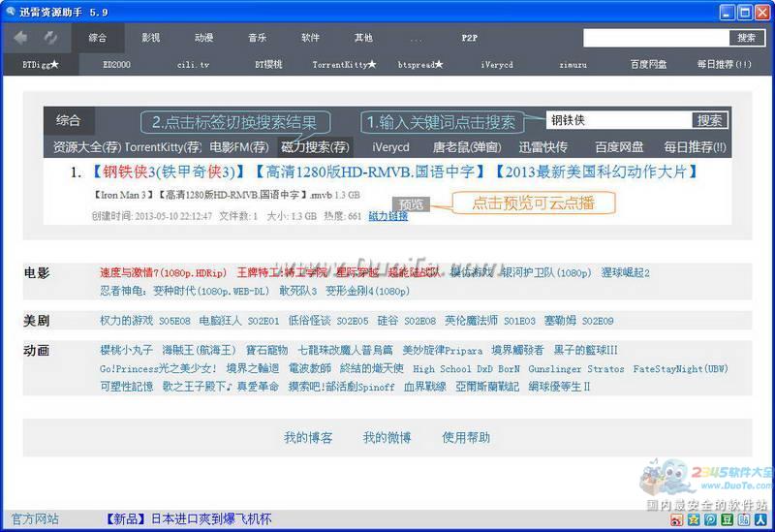Open the zimuzu source
This screenshot has height=532, width=775.
573,64
